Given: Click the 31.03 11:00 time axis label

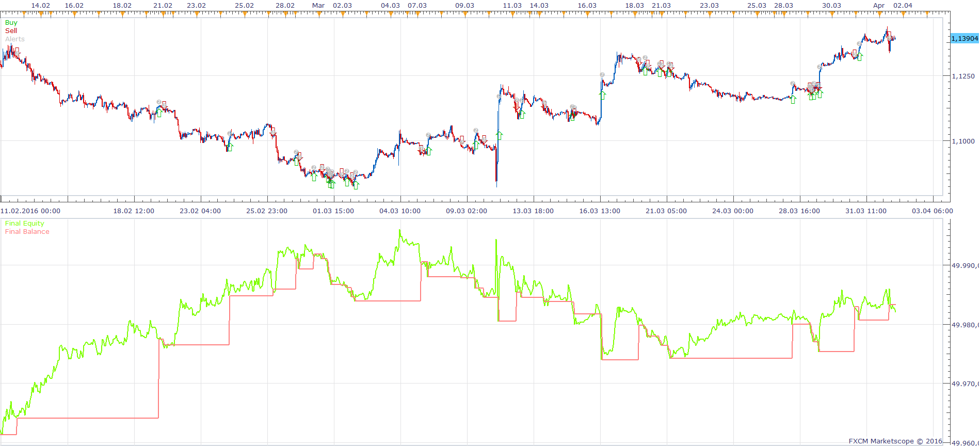Looking at the screenshot, I should click(866, 211).
